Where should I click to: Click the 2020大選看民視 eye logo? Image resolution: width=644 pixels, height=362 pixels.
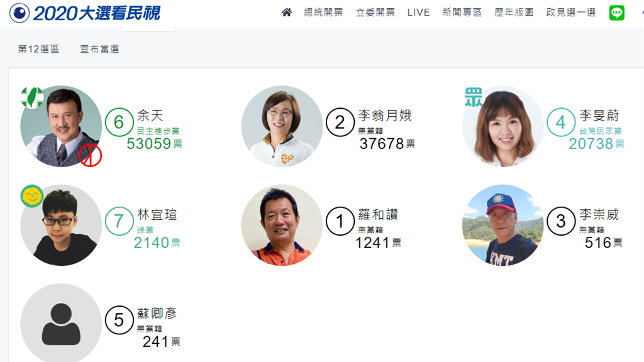pyautogui.click(x=19, y=13)
